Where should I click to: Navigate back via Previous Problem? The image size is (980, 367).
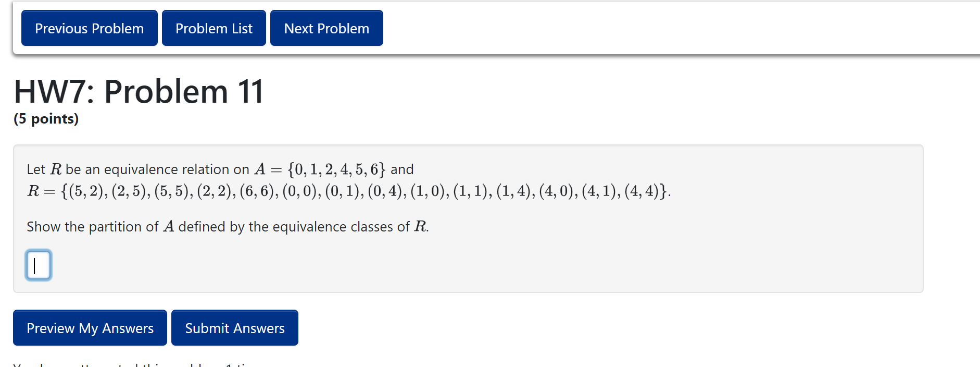tap(89, 28)
